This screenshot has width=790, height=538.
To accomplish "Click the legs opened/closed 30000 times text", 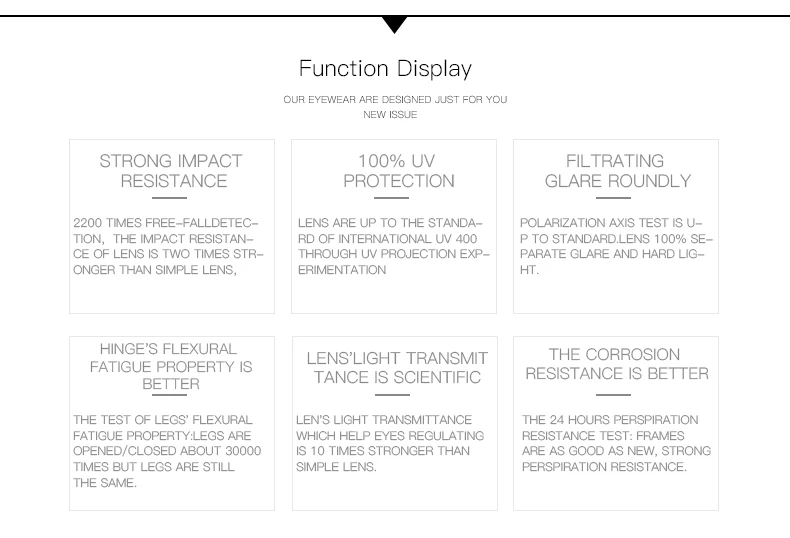I will [167, 451].
